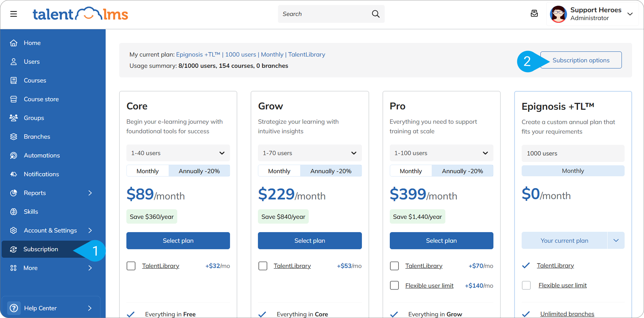Image resolution: width=644 pixels, height=318 pixels.
Task: Expand arrow beside Your current plan
Action: click(616, 240)
